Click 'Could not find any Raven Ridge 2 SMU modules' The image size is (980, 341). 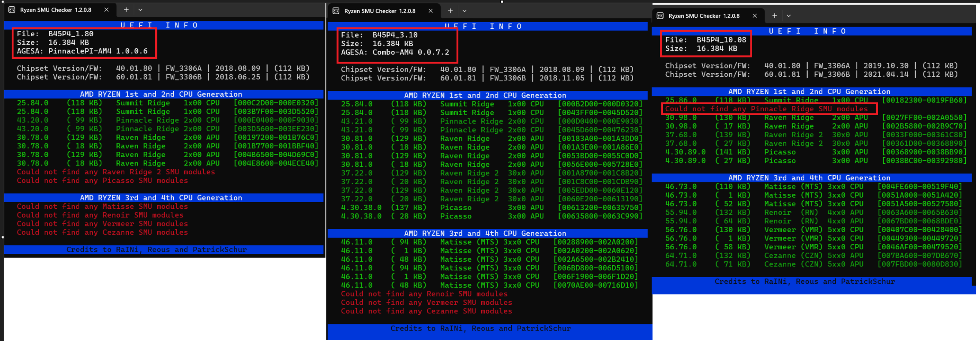click(116, 172)
